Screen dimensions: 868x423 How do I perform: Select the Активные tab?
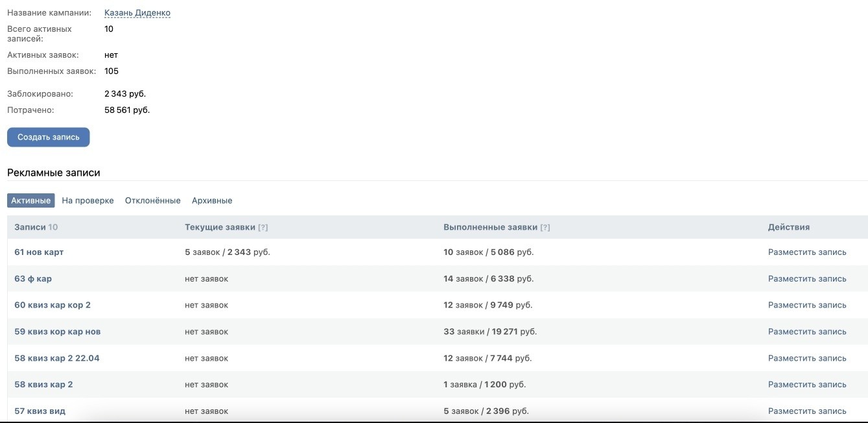[x=31, y=200]
